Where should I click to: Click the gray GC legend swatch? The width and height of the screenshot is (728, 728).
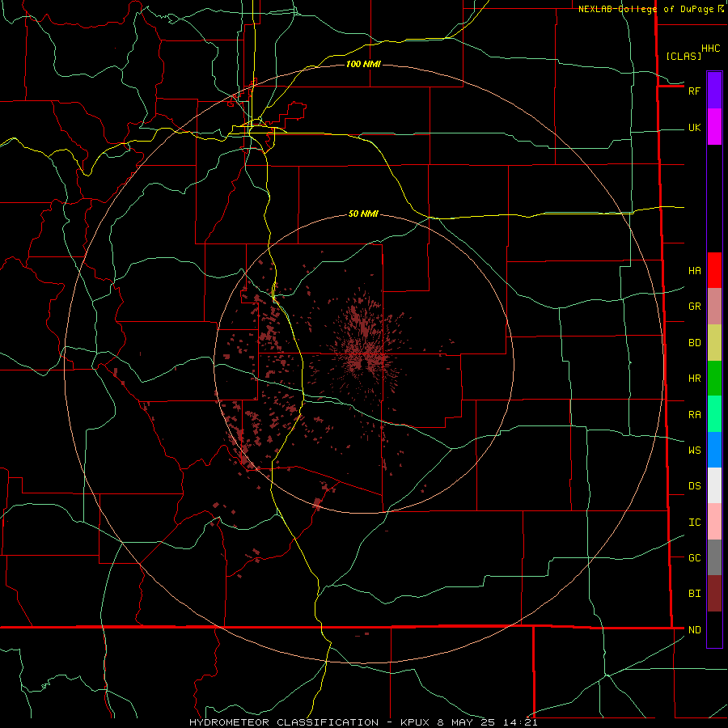point(714,557)
